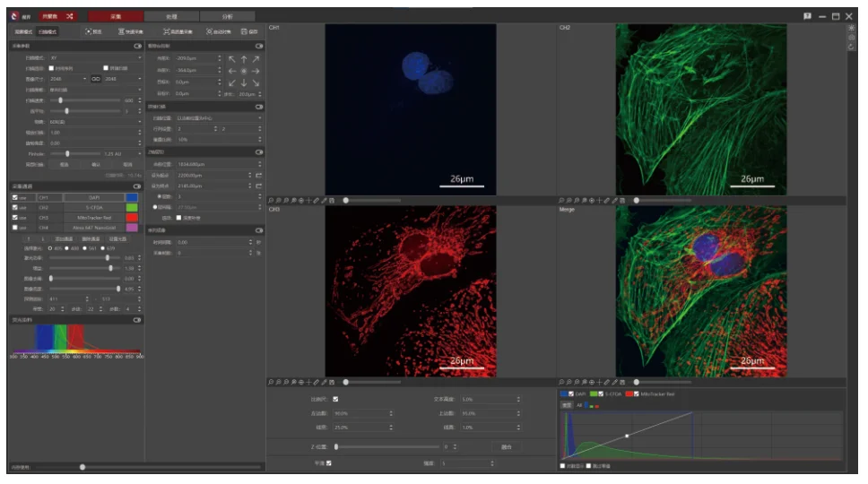
Task: Click the add channel button below channel list
Action: click(65, 239)
